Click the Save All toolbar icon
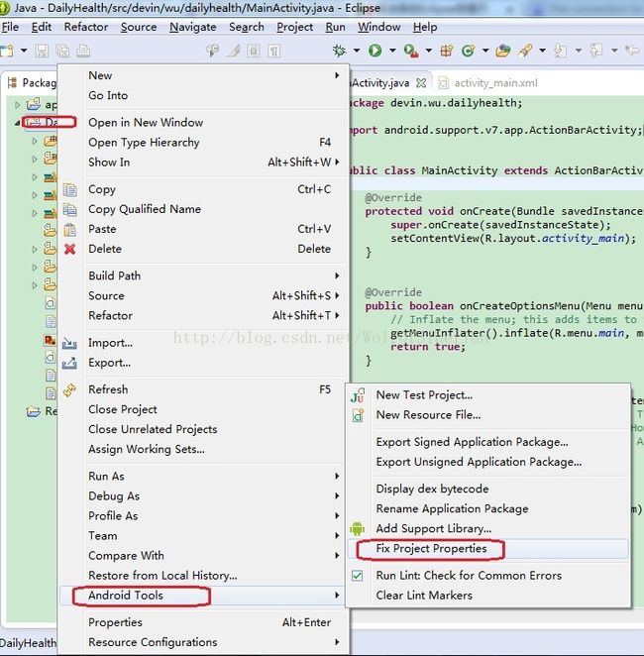The height and width of the screenshot is (656, 644). tap(62, 52)
